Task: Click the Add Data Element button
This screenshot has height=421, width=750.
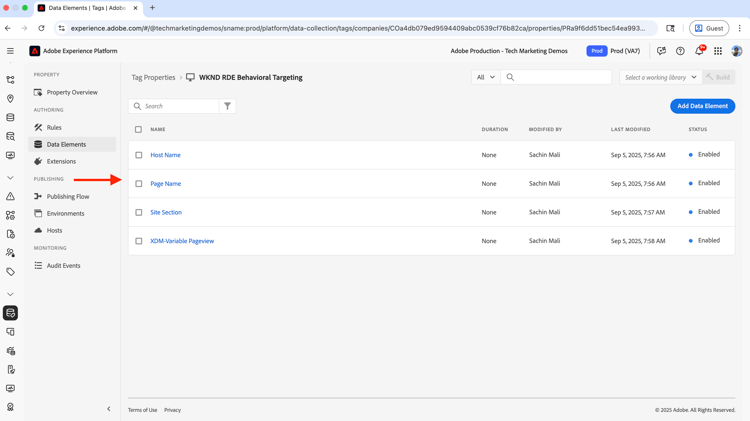Action: point(702,106)
